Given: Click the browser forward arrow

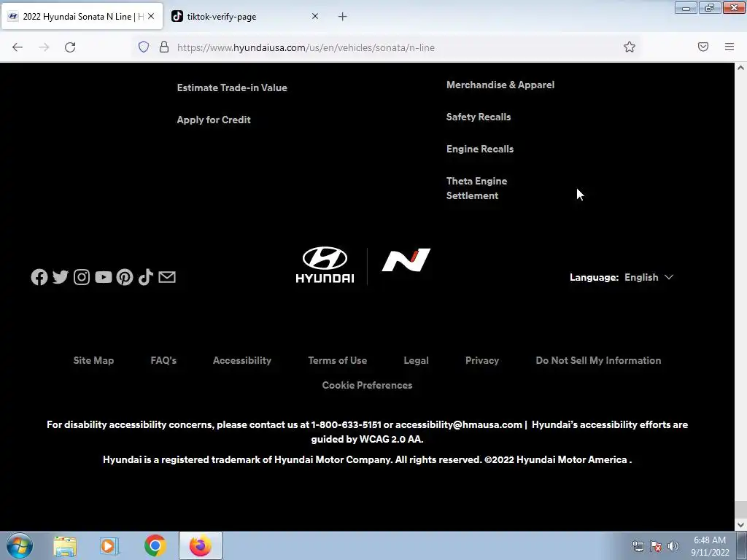Looking at the screenshot, I should (44, 47).
